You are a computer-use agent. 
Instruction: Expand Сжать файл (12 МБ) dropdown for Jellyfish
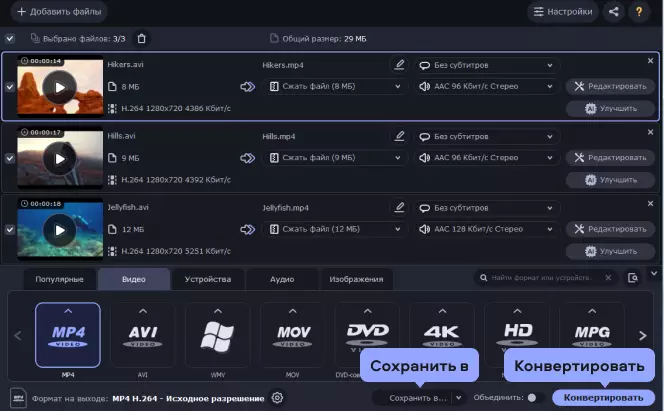click(x=335, y=229)
